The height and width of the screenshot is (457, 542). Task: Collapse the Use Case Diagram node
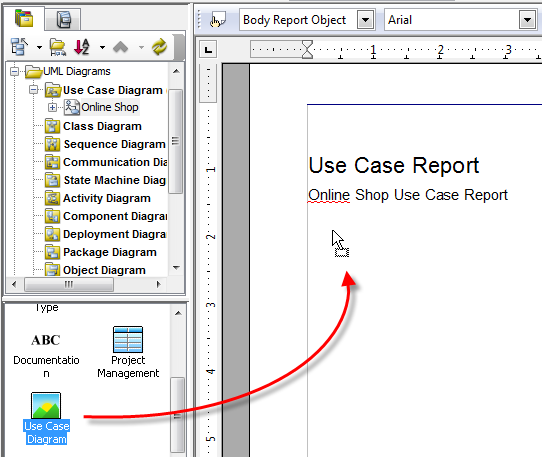click(34, 90)
